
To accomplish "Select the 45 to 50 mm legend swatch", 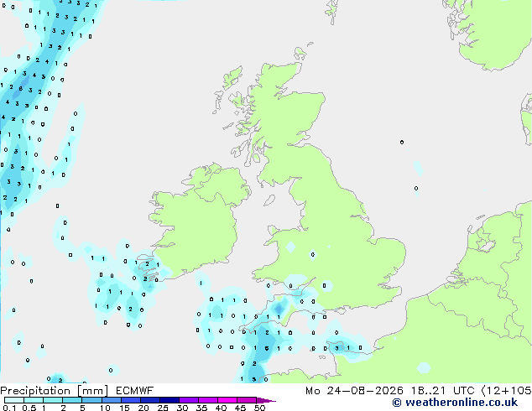I will [247, 400].
